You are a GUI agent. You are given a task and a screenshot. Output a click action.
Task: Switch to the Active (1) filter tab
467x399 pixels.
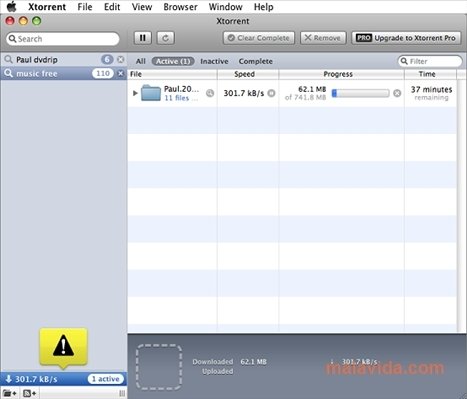point(173,61)
